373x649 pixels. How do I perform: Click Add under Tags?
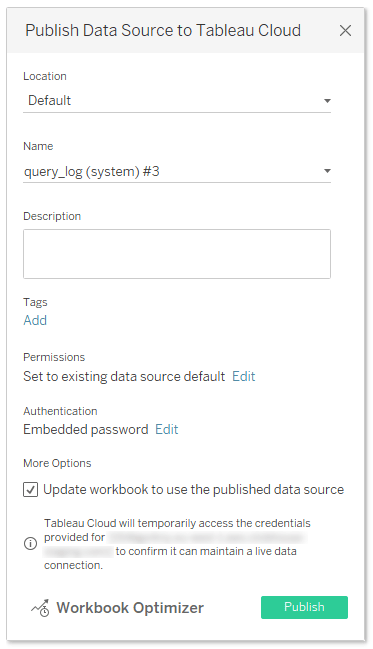[x=35, y=320]
